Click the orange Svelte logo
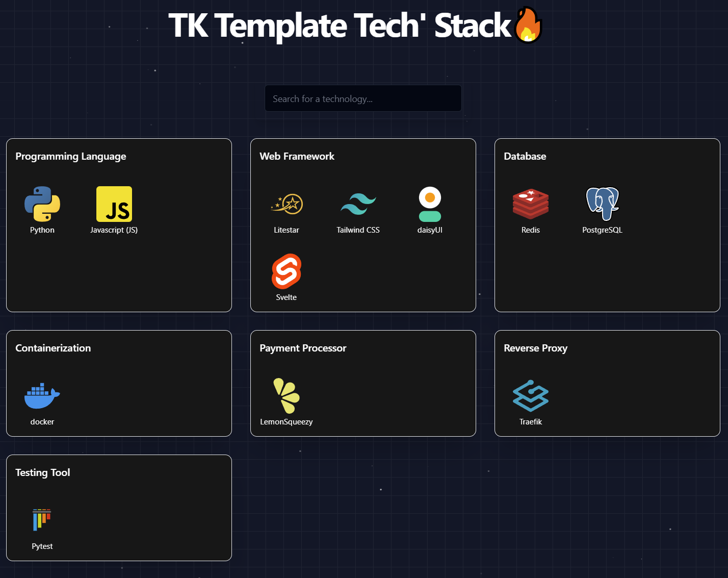The width and height of the screenshot is (728, 578). (287, 271)
